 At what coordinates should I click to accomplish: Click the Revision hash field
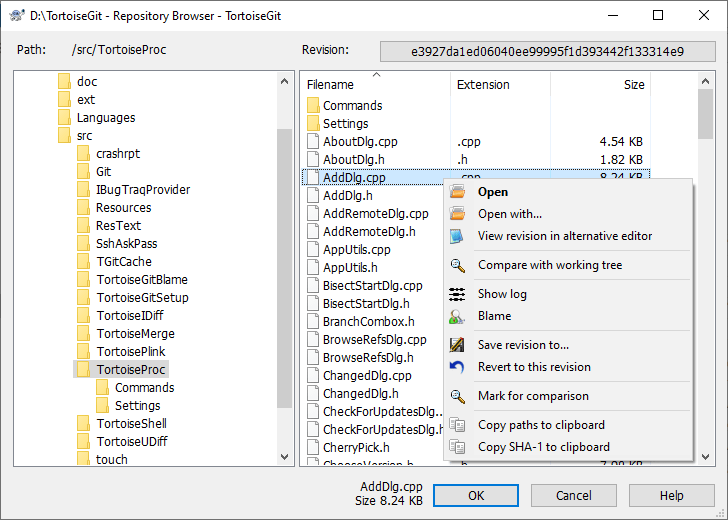[547, 51]
